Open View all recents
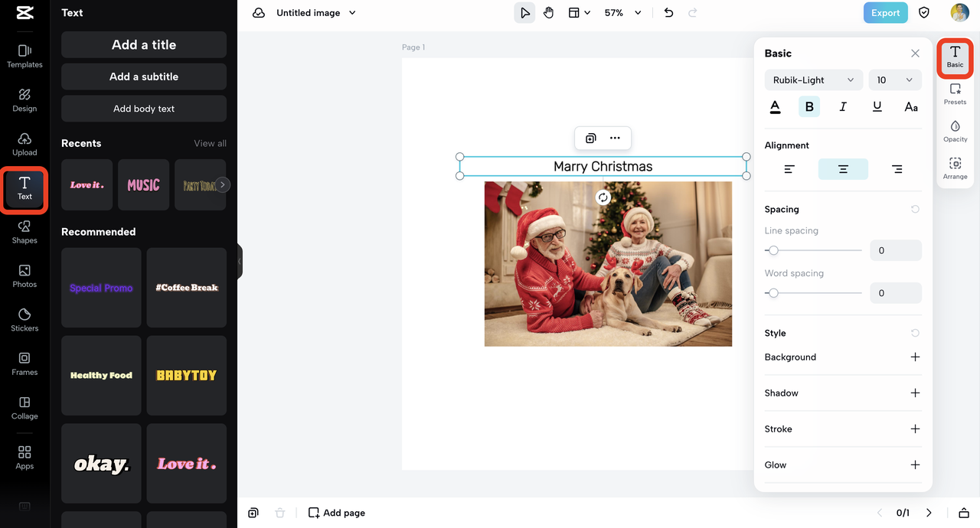 pyautogui.click(x=210, y=143)
